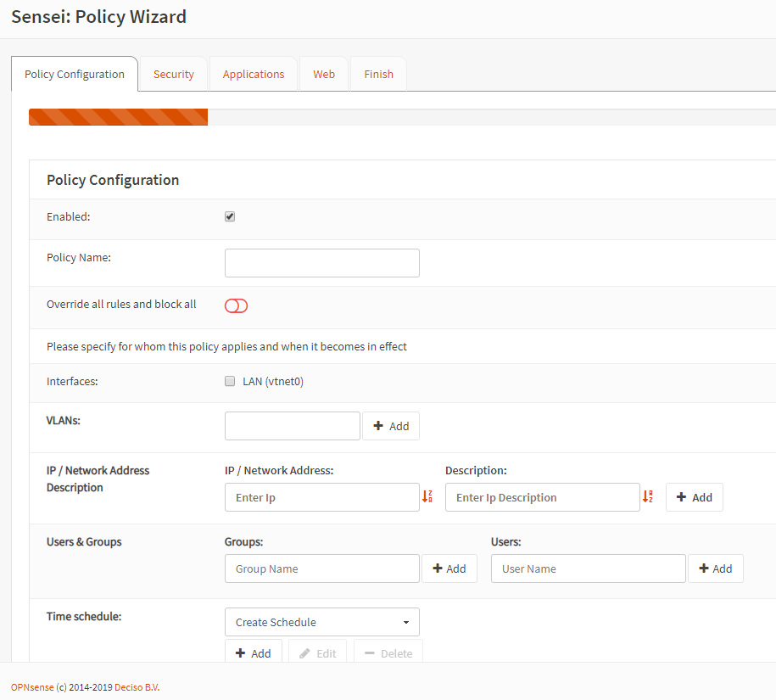Switch to the Security tab
The image size is (776, 700).
[173, 74]
